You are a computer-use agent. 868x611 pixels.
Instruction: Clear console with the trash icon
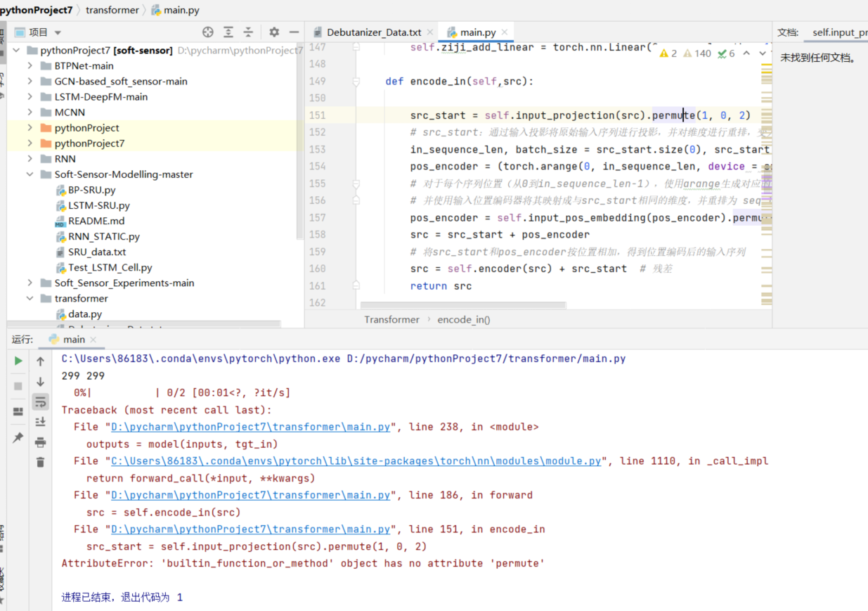[x=40, y=462]
